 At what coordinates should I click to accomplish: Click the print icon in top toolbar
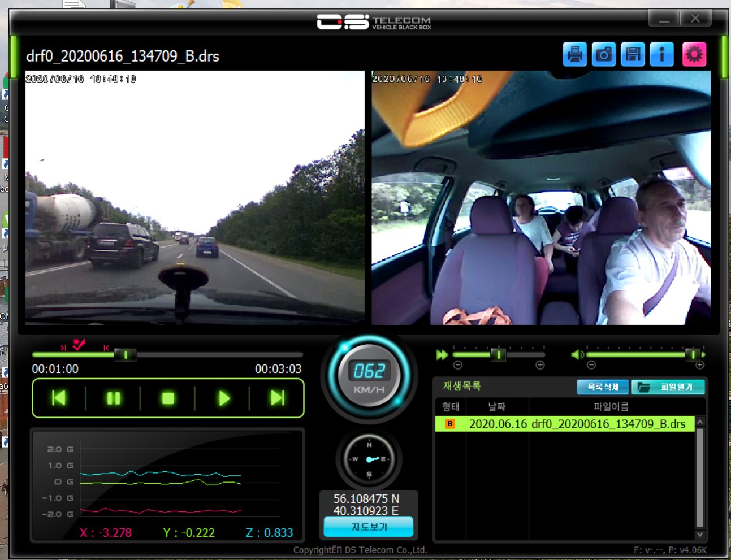click(574, 55)
